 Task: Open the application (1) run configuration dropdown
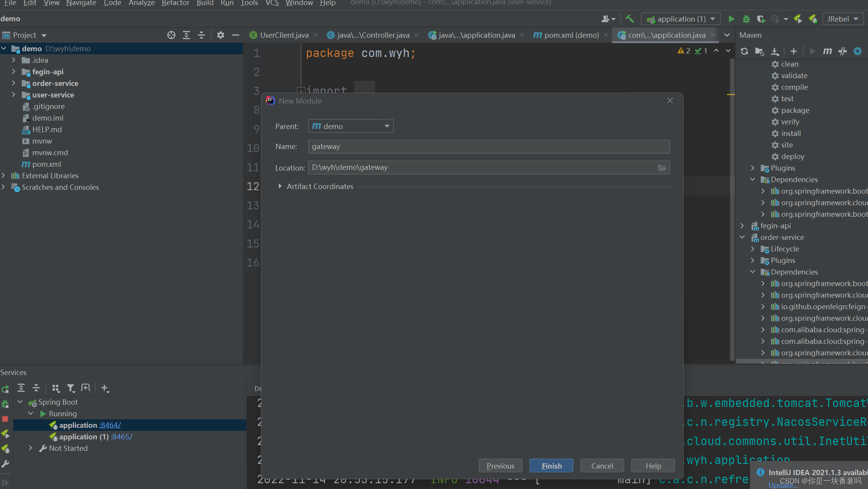[x=681, y=19]
